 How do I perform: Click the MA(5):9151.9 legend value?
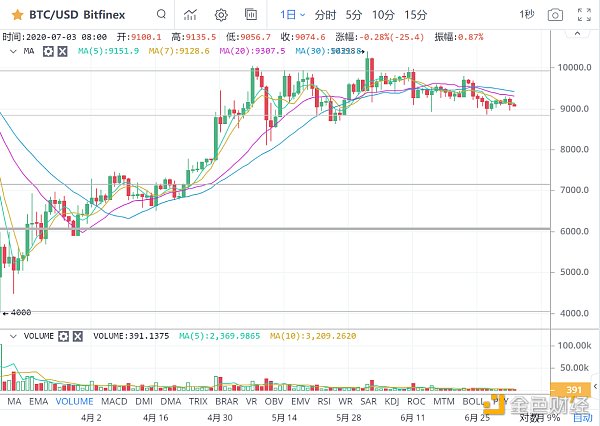(x=108, y=51)
